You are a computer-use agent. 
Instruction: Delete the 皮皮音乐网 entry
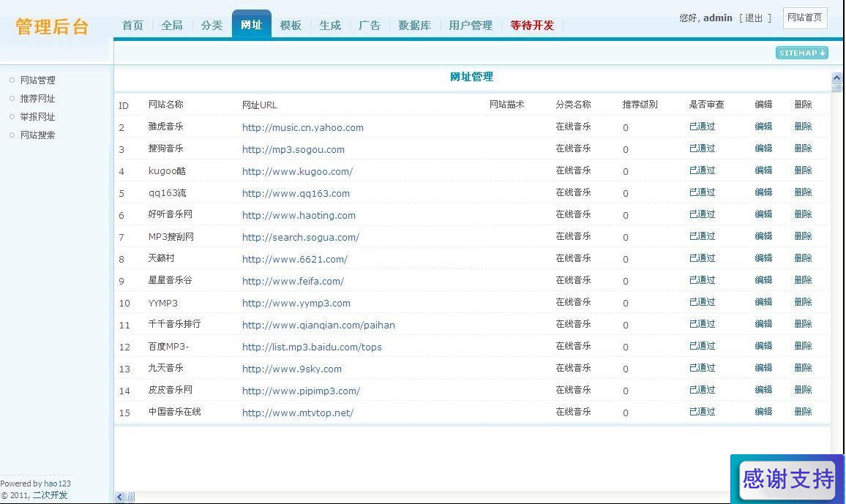click(803, 390)
